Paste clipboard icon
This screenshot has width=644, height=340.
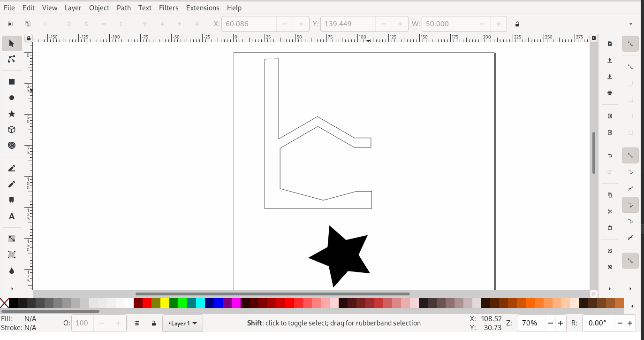pyautogui.click(x=610, y=228)
